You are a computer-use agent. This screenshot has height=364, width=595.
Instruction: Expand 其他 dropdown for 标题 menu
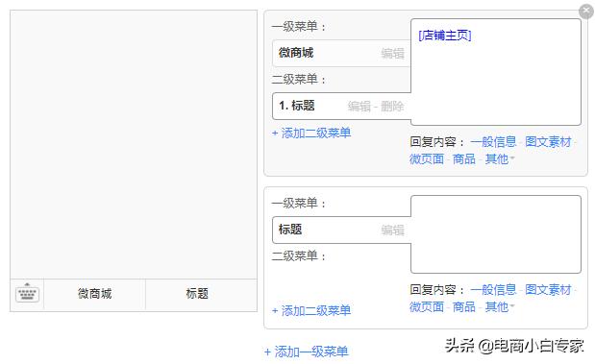(x=500, y=306)
